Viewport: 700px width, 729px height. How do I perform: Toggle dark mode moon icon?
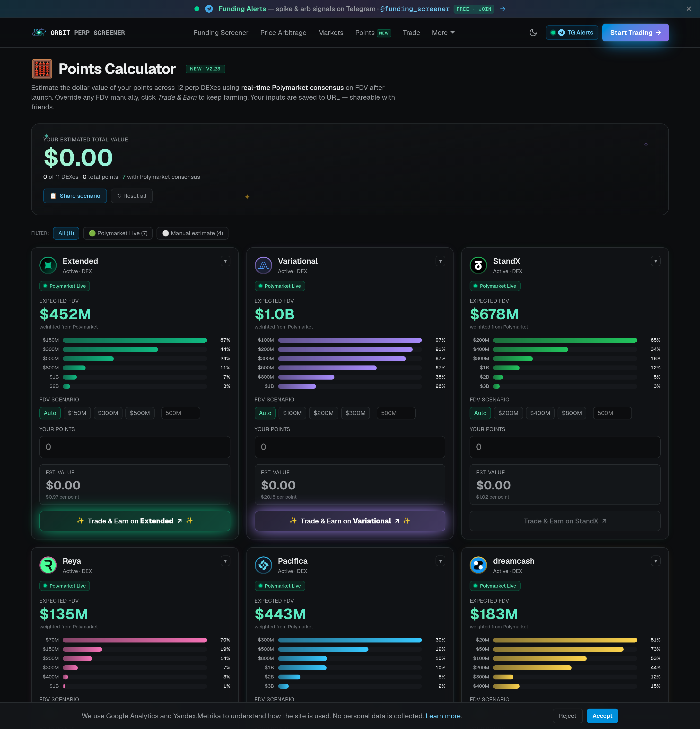pos(533,33)
